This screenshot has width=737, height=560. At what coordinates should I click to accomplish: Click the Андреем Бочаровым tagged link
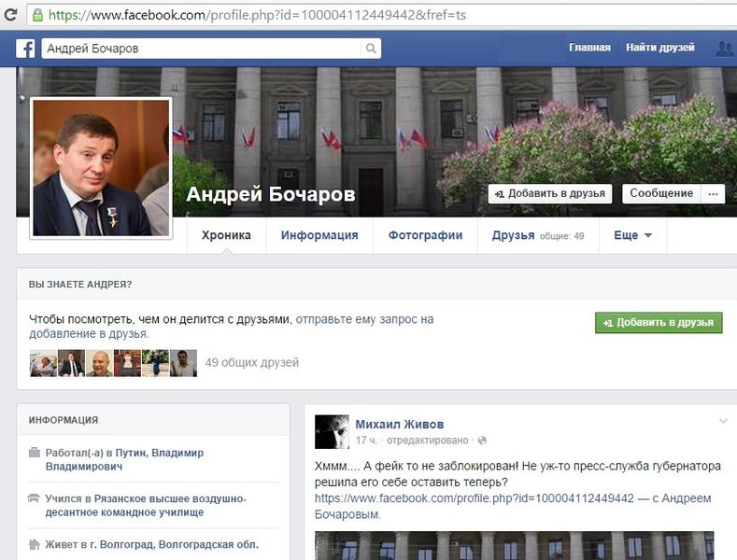tap(687, 498)
